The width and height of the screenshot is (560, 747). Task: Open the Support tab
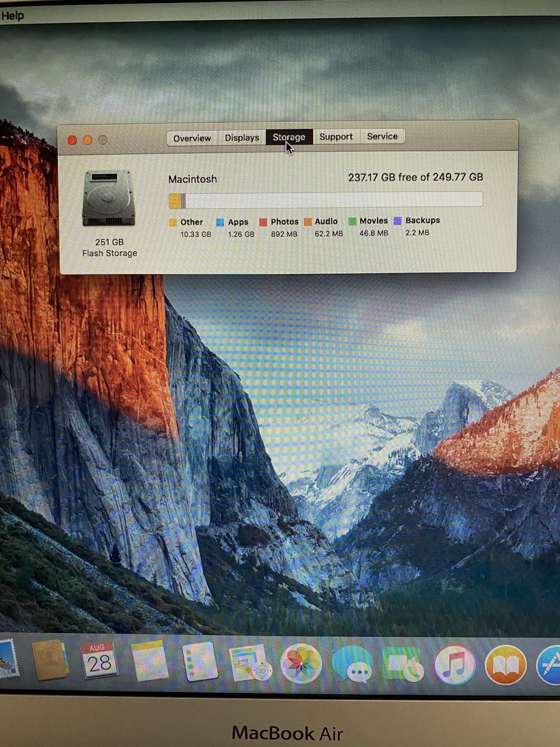[336, 136]
